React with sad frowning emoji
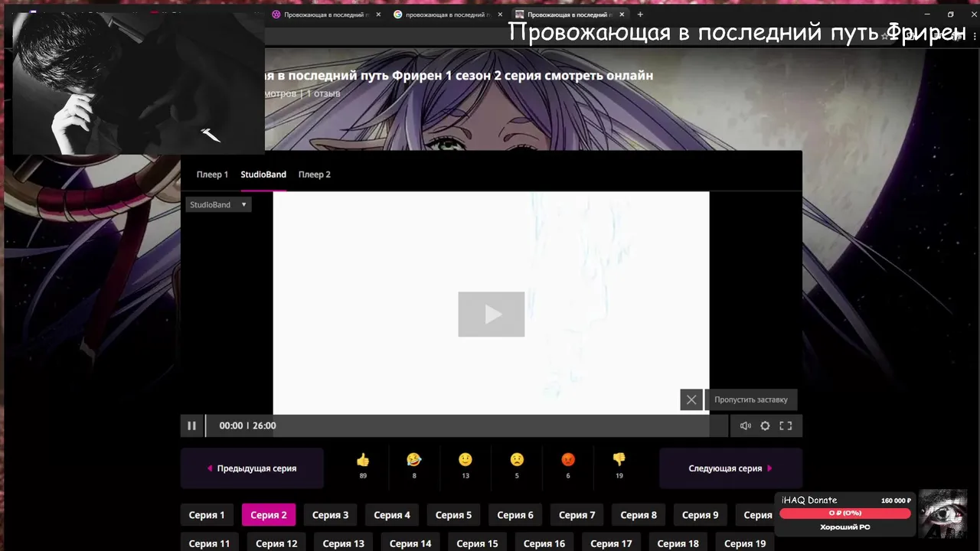980x551 pixels. click(517, 460)
